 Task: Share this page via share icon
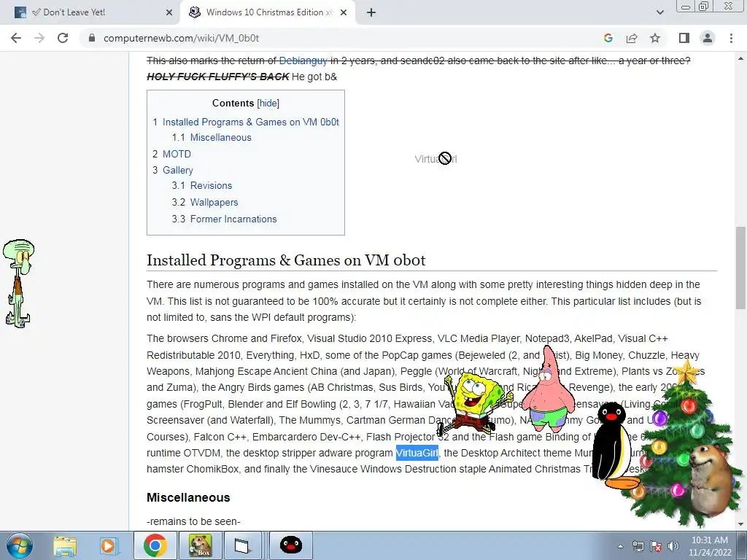pyautogui.click(x=632, y=38)
